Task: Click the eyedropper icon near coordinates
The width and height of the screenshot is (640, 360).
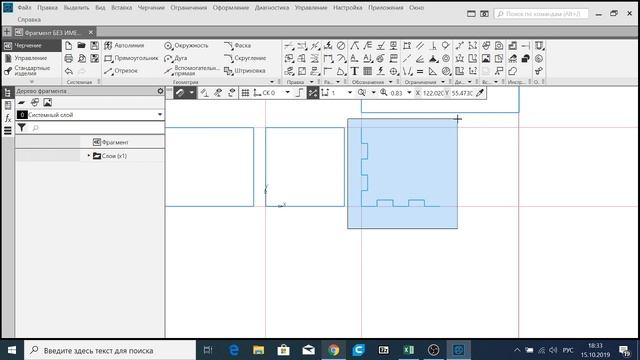Action: 480,93
